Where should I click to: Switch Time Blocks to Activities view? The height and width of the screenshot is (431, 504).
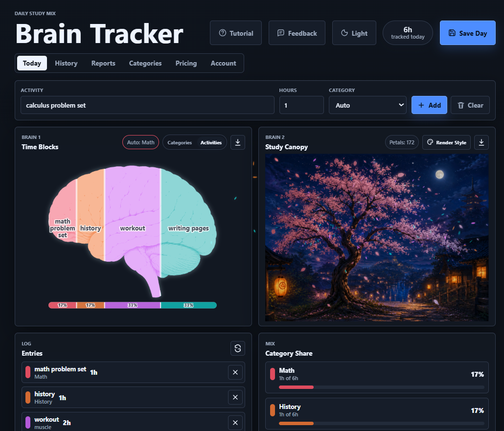211,142
